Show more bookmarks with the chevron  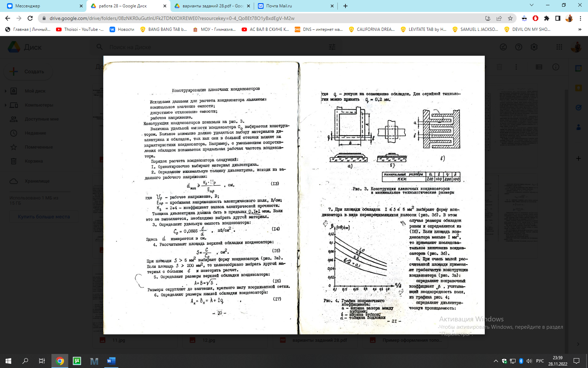pos(580,29)
